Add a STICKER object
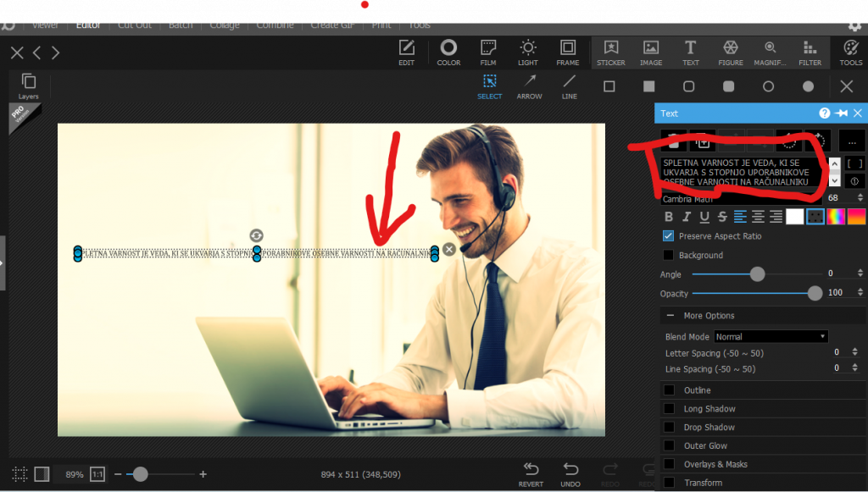The image size is (868, 492). point(611,53)
